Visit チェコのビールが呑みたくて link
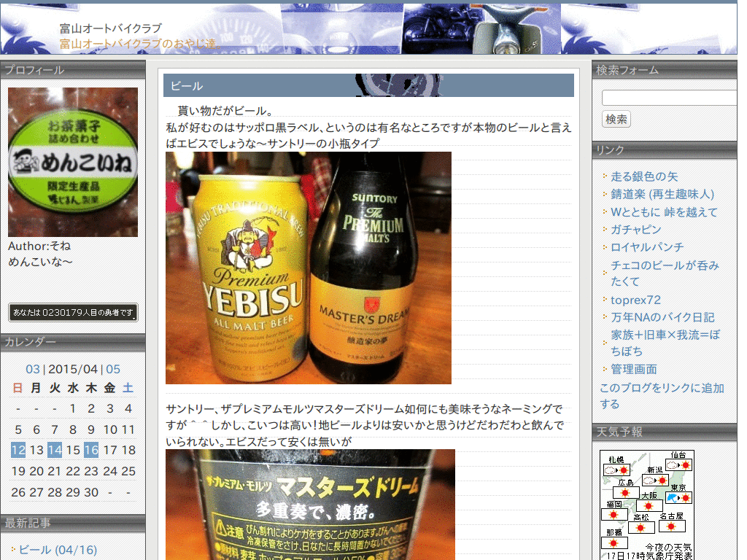 pos(665,273)
